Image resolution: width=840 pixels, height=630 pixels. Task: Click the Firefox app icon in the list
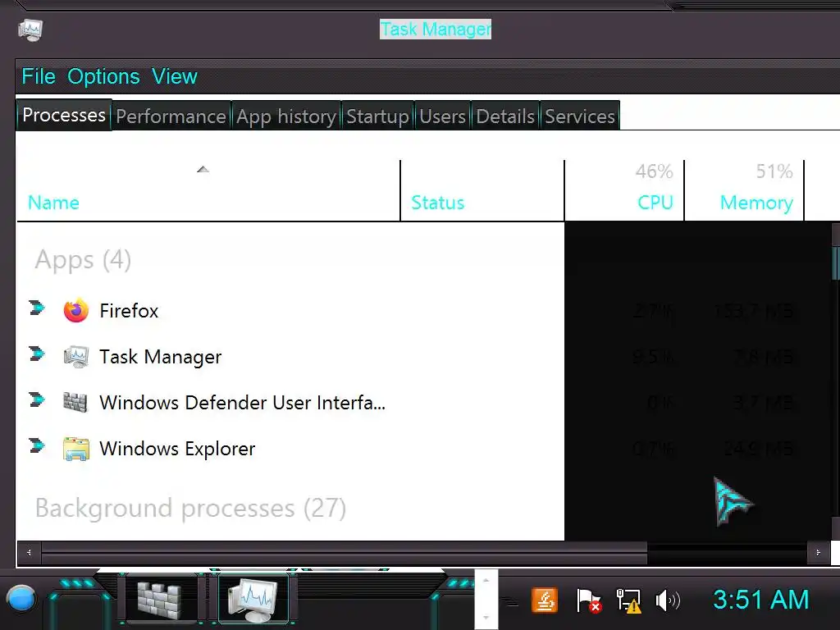tap(75, 310)
